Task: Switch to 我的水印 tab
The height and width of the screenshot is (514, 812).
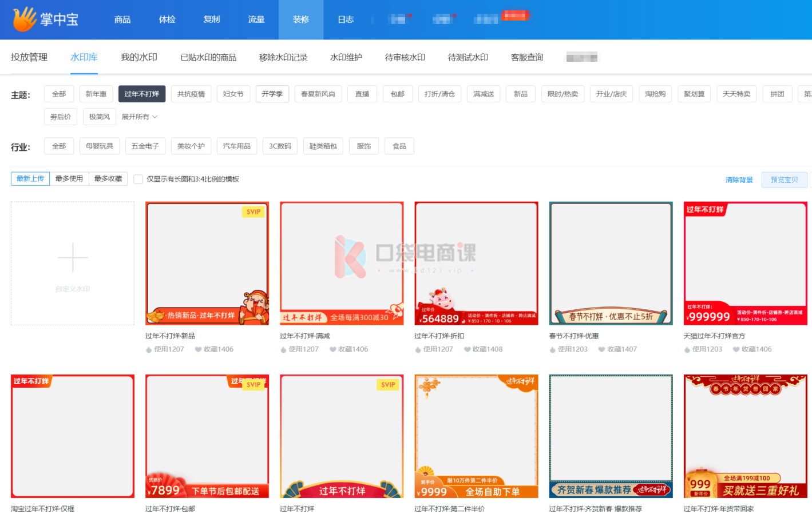Action: [138, 57]
